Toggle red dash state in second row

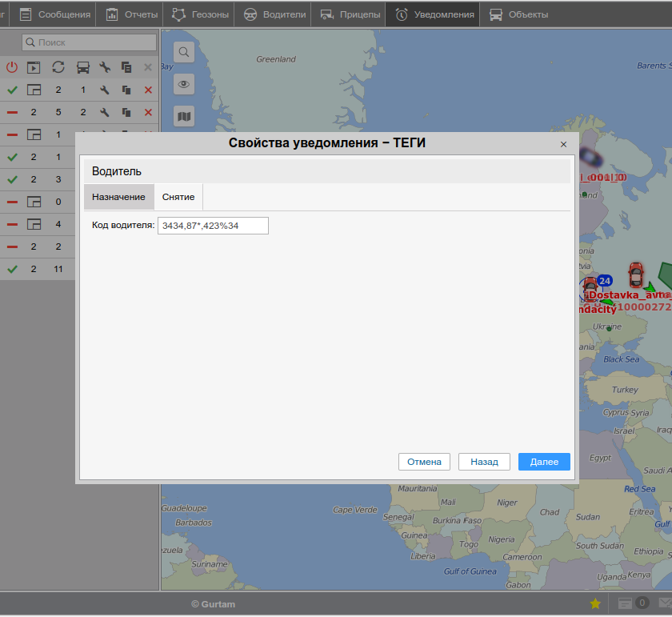point(12,113)
